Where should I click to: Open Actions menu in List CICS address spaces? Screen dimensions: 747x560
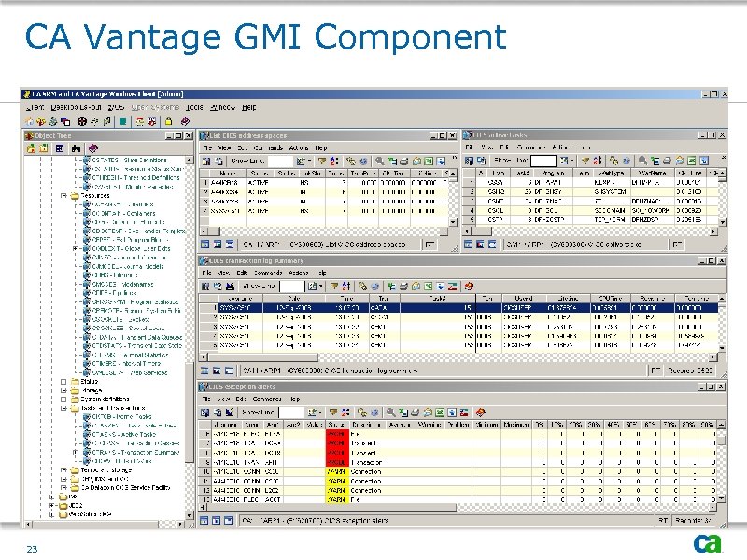(x=299, y=147)
